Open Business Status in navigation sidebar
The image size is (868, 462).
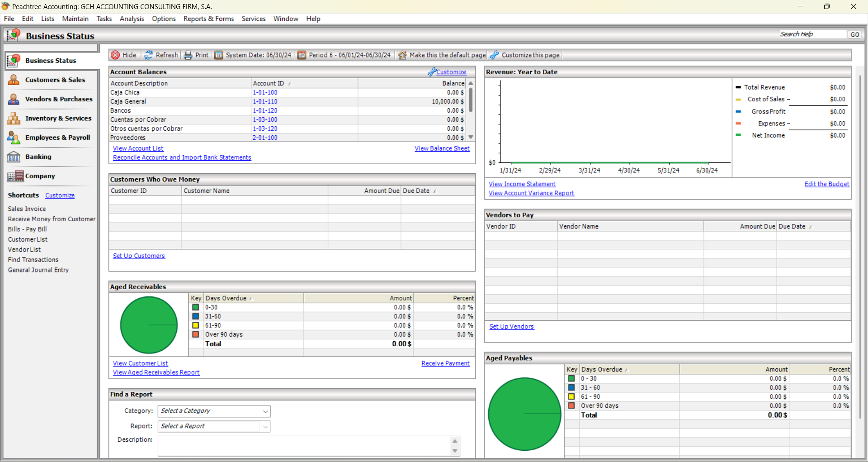coord(52,61)
